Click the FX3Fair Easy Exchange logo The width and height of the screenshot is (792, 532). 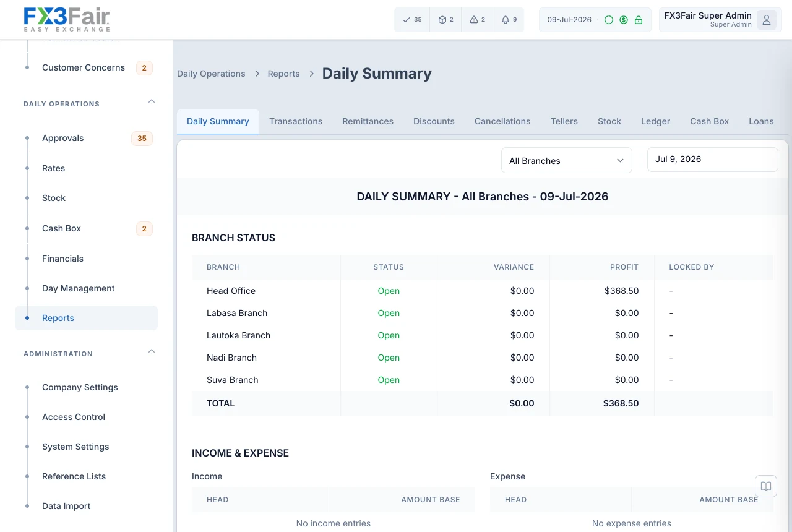67,19
